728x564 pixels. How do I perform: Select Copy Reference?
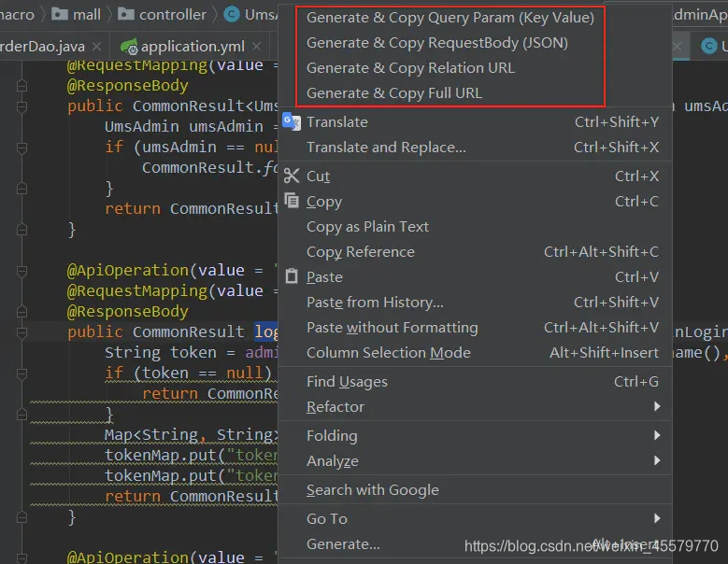click(x=476, y=251)
